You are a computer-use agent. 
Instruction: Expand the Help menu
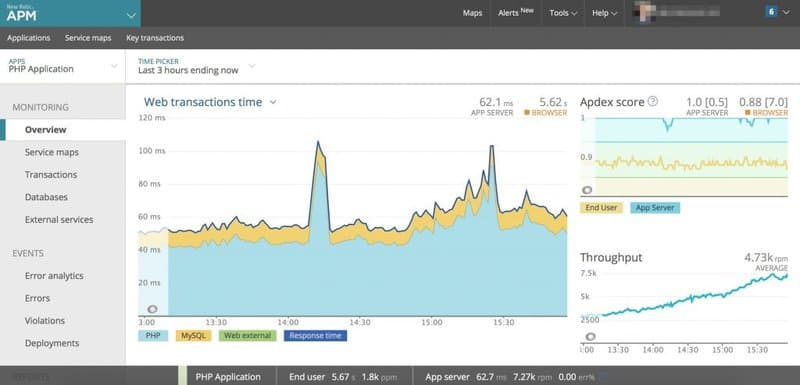(605, 13)
